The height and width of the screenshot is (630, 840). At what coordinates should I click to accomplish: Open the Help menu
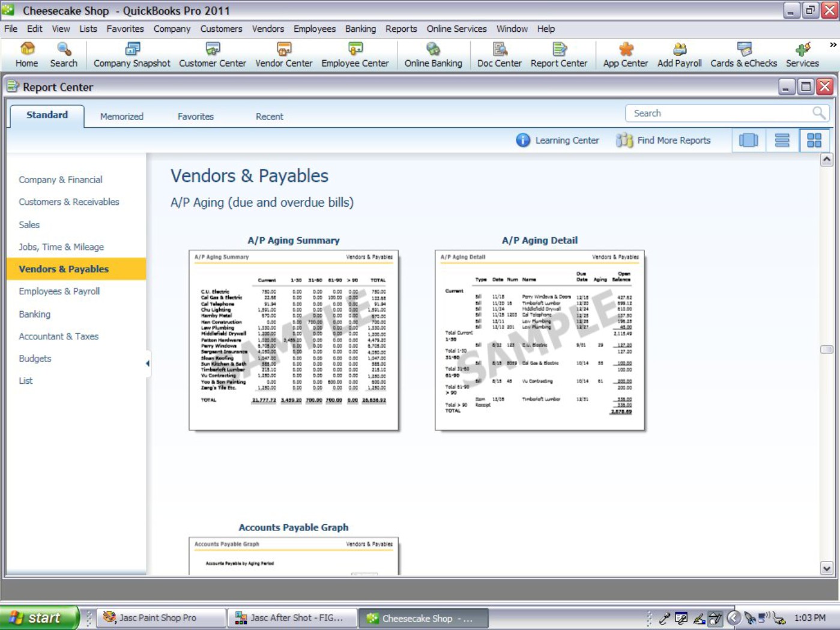tap(546, 29)
